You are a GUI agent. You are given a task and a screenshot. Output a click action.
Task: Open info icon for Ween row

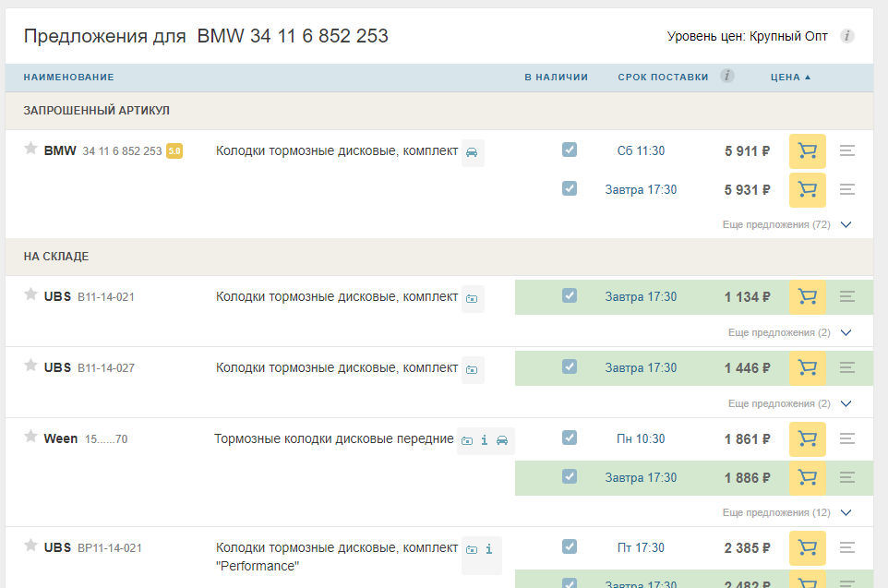point(485,440)
